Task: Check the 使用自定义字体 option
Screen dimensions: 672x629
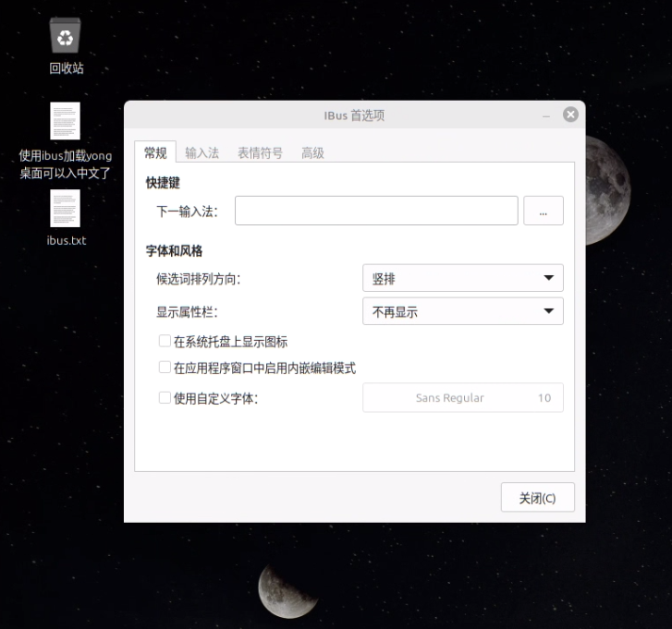Action: coord(165,398)
